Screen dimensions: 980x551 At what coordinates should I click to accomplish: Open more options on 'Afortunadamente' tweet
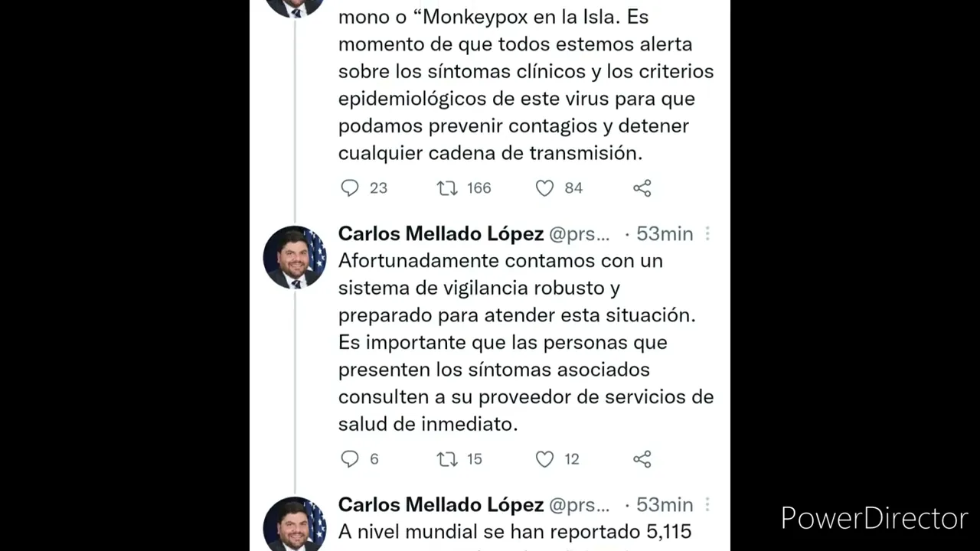click(707, 233)
